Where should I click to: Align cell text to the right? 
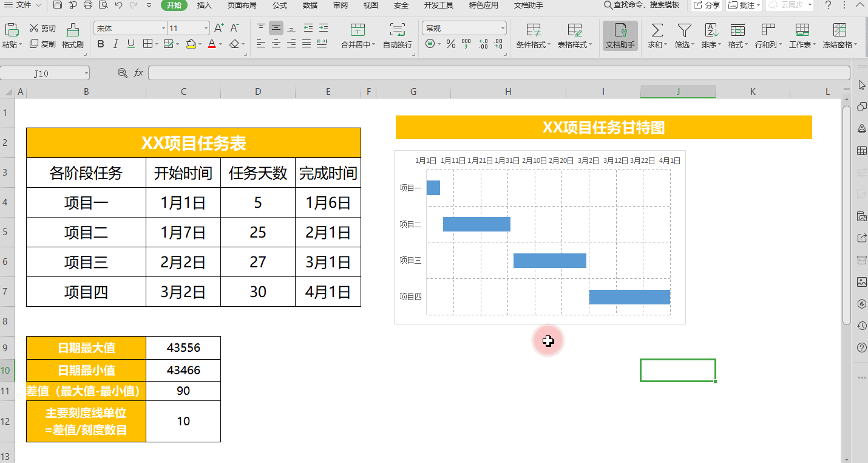(x=291, y=44)
